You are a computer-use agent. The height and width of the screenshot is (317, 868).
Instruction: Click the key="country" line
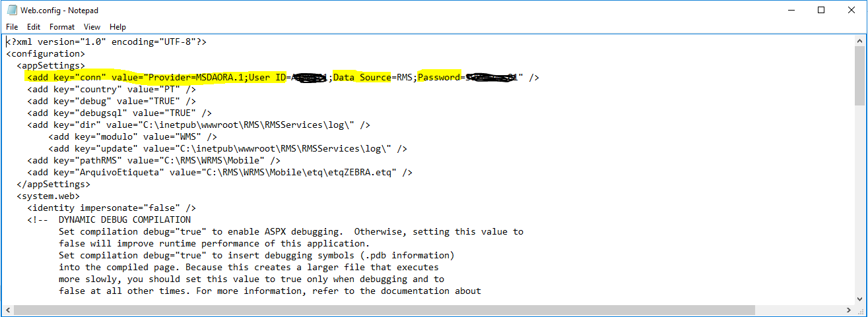tap(112, 90)
